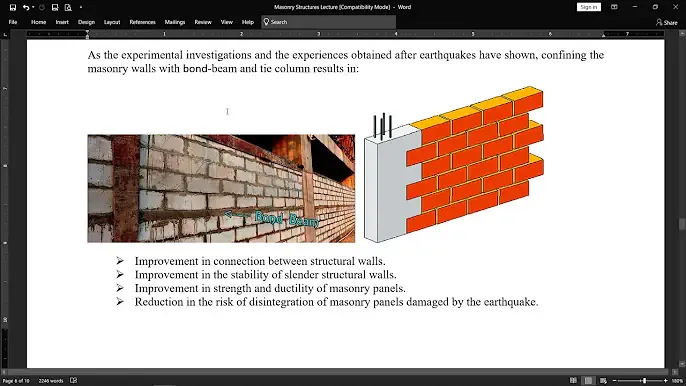Open the Ribbon Display Options icon
The image size is (686, 386).
[x=614, y=7]
